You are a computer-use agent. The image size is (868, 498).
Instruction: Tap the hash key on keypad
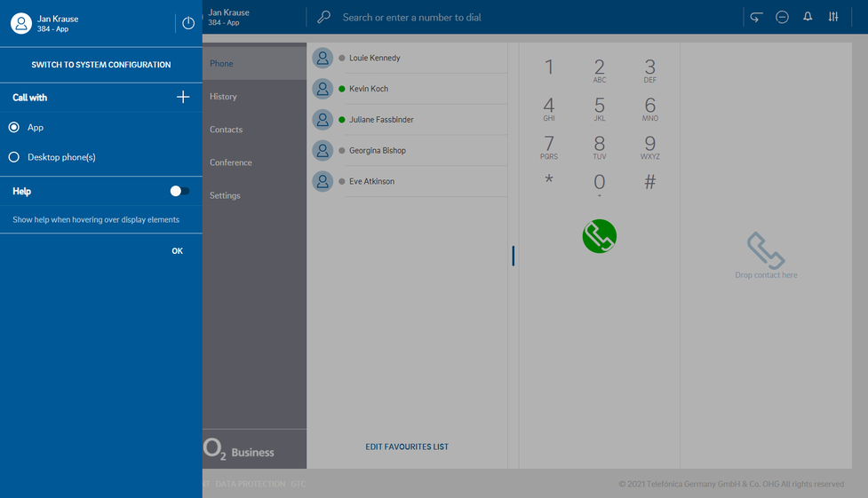point(650,181)
